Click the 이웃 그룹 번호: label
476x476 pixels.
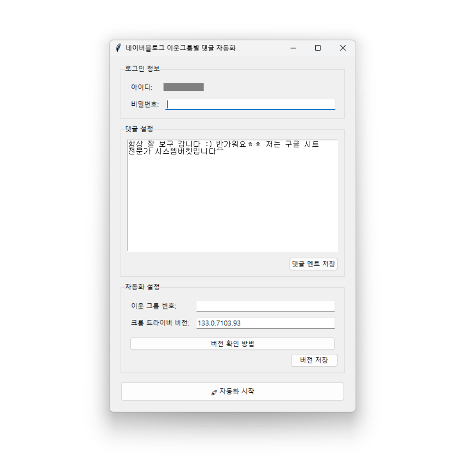tap(154, 306)
